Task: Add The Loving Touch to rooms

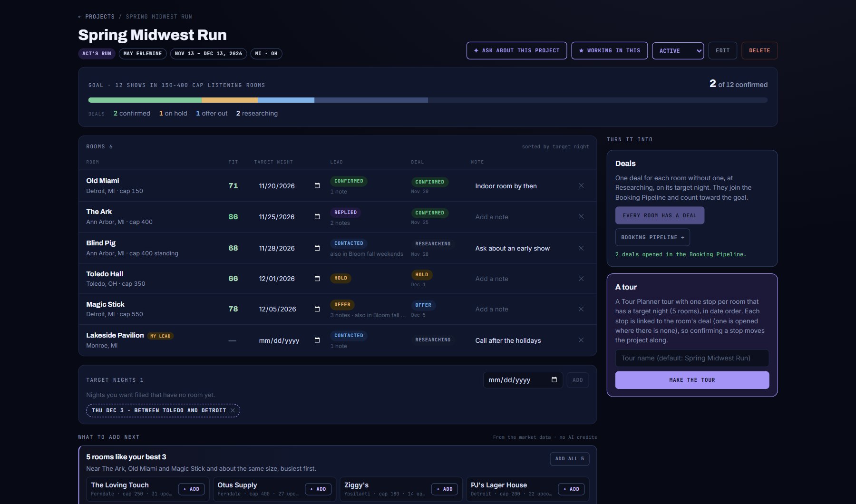Action: click(x=192, y=489)
